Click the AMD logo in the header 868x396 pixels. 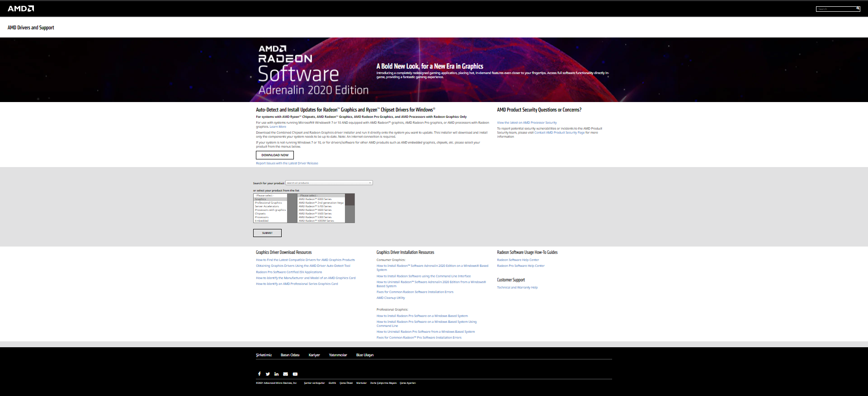21,9
